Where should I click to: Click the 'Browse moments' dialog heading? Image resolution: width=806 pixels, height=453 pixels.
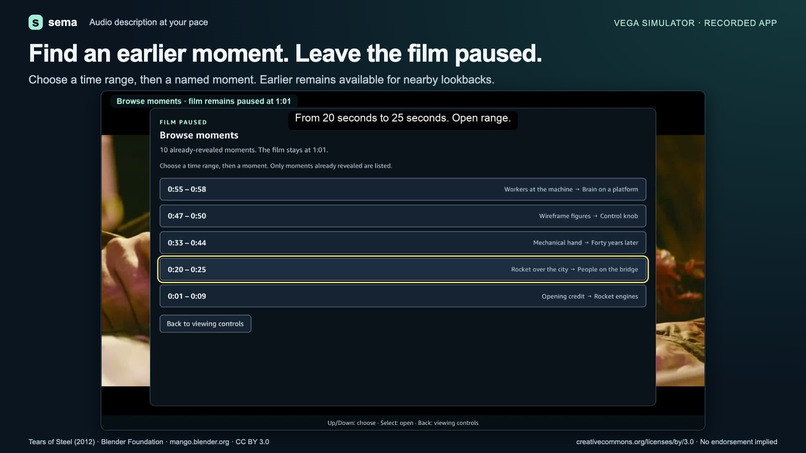click(199, 135)
